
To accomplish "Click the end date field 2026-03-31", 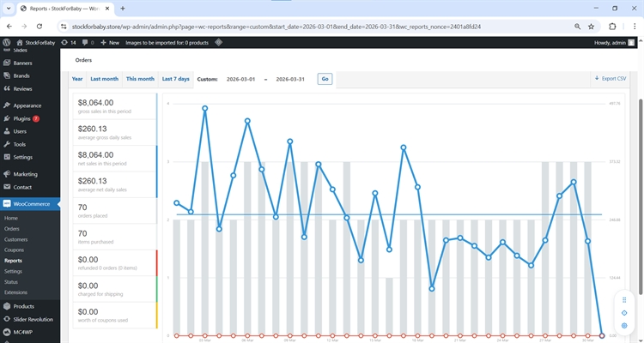I will point(290,79).
